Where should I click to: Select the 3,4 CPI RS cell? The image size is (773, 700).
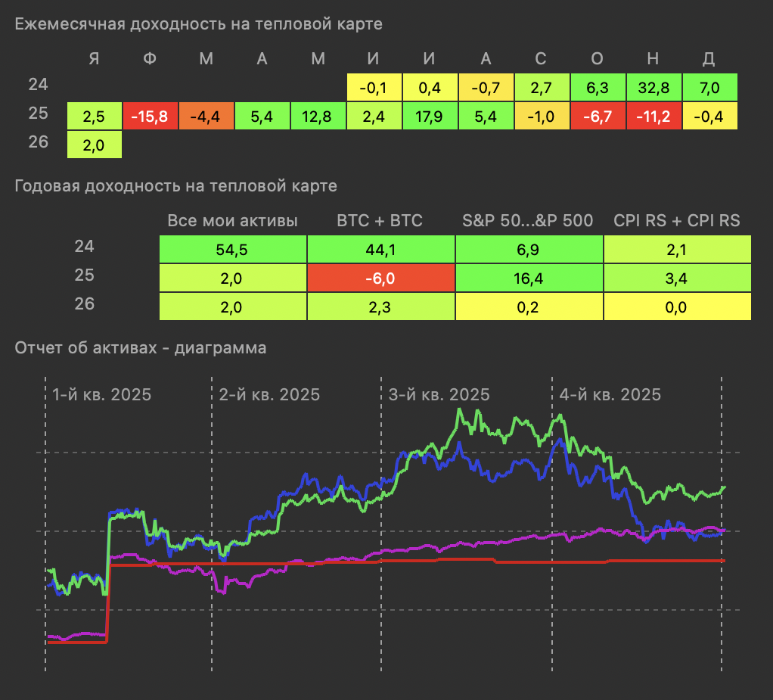point(678,278)
